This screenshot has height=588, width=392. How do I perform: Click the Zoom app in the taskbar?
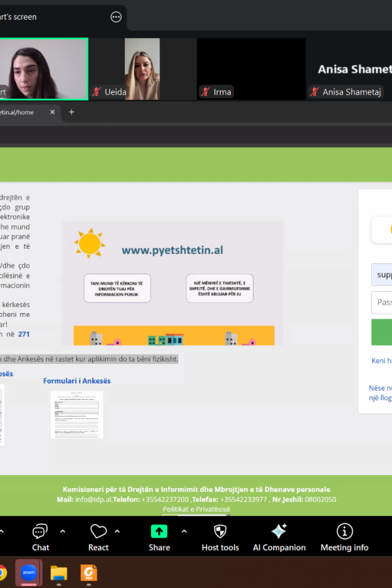(29, 573)
